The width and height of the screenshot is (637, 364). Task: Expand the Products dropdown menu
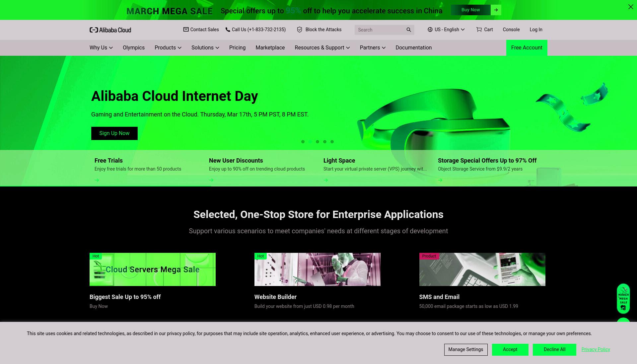click(x=168, y=48)
